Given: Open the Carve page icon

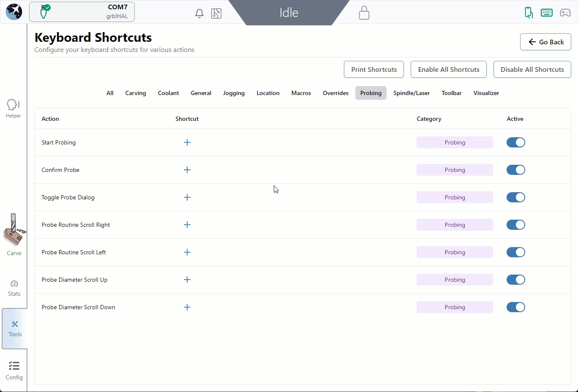Looking at the screenshot, I should 14,235.
